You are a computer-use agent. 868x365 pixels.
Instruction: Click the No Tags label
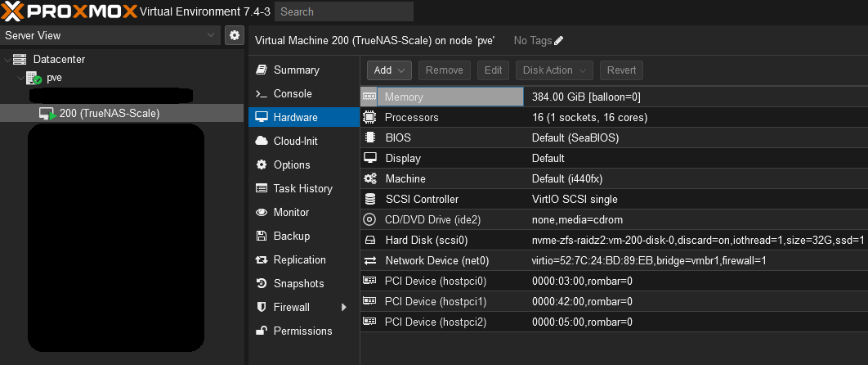tap(533, 40)
